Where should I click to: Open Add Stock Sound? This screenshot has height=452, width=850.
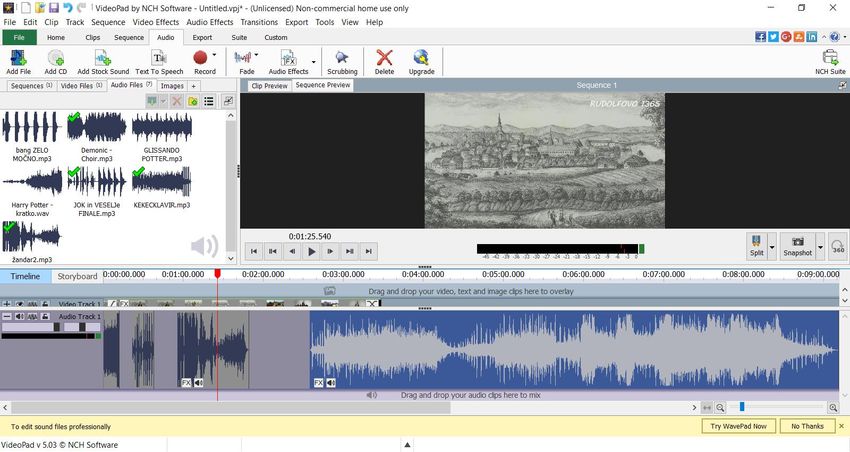coord(103,62)
